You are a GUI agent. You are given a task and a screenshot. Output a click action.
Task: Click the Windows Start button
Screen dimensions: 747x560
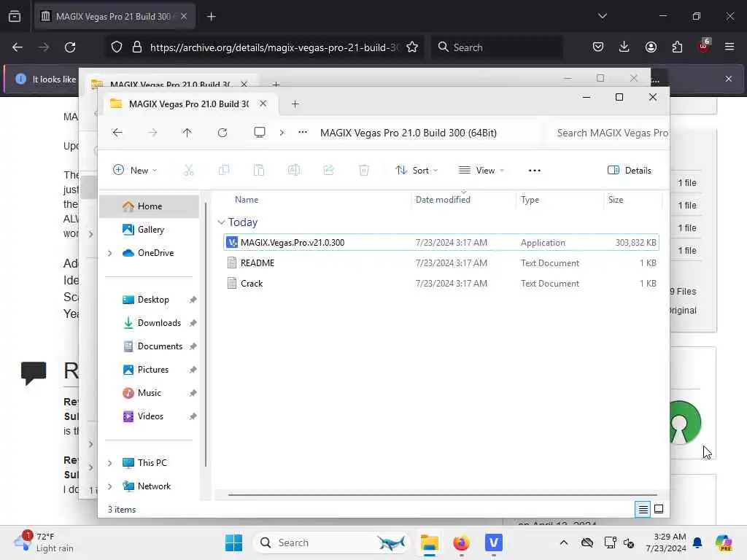click(233, 542)
